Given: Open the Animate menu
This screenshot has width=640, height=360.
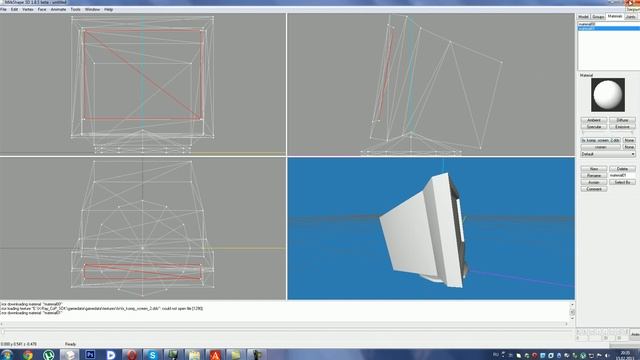Looking at the screenshot, I should 58,9.
